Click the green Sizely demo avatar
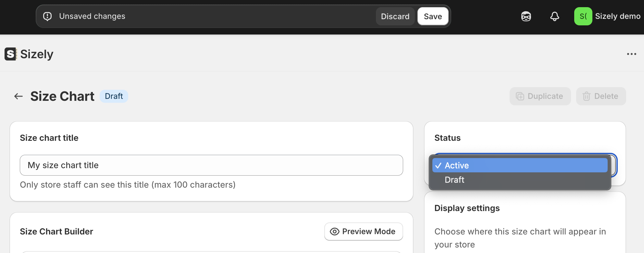Image resolution: width=644 pixels, height=253 pixels. (x=583, y=16)
